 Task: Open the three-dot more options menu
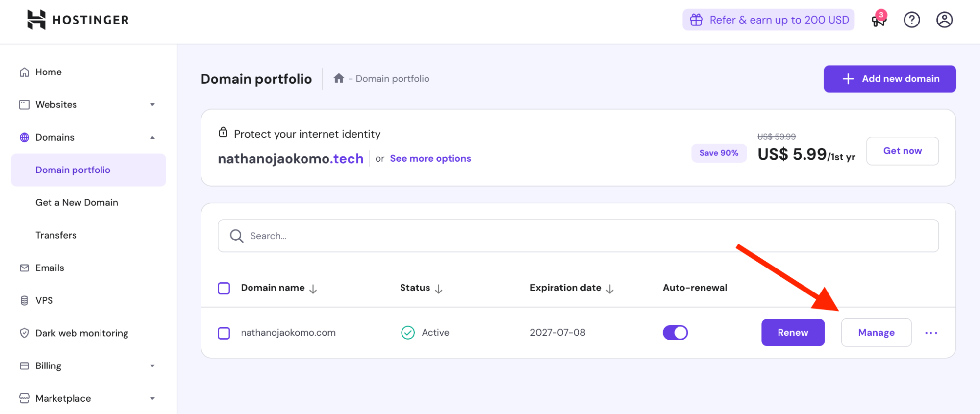coord(931,333)
